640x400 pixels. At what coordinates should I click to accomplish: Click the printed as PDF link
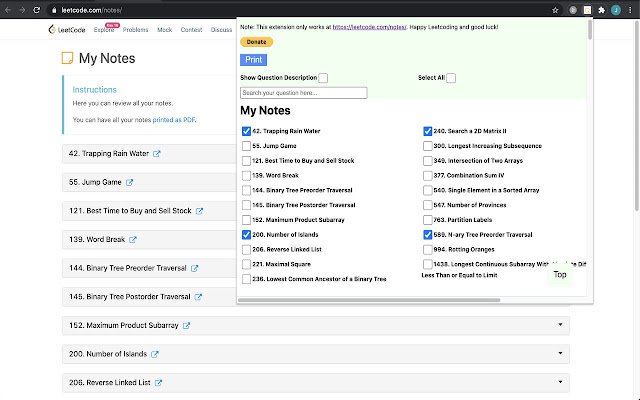[x=174, y=120]
